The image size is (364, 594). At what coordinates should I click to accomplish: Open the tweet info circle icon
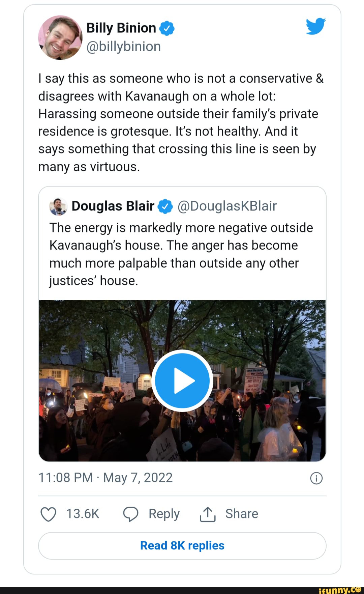316,478
